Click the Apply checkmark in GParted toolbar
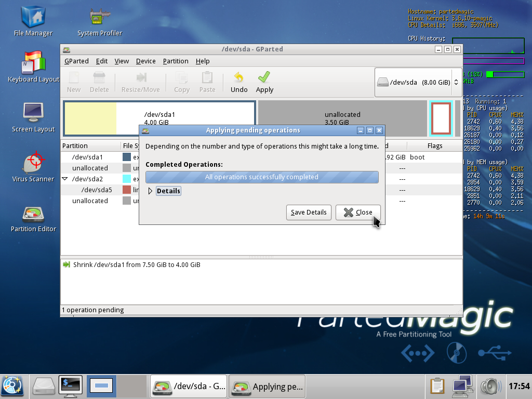Image resolution: width=532 pixels, height=399 pixels. click(264, 83)
